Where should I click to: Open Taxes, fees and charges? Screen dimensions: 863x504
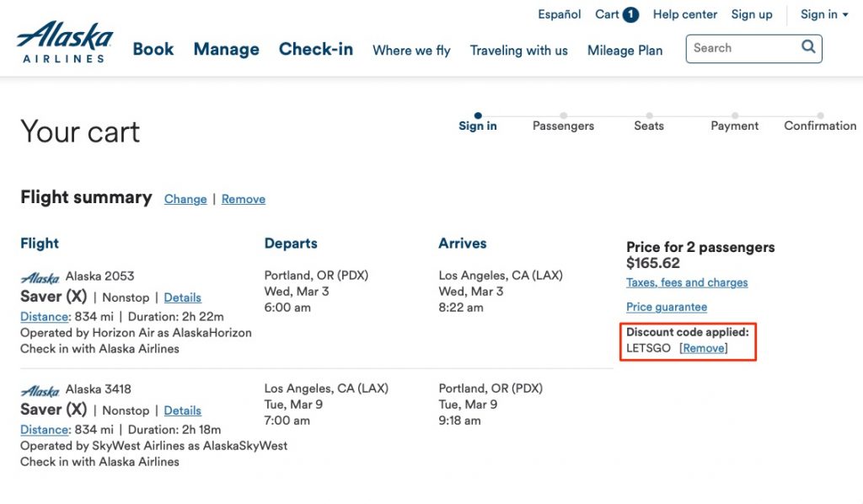687,282
